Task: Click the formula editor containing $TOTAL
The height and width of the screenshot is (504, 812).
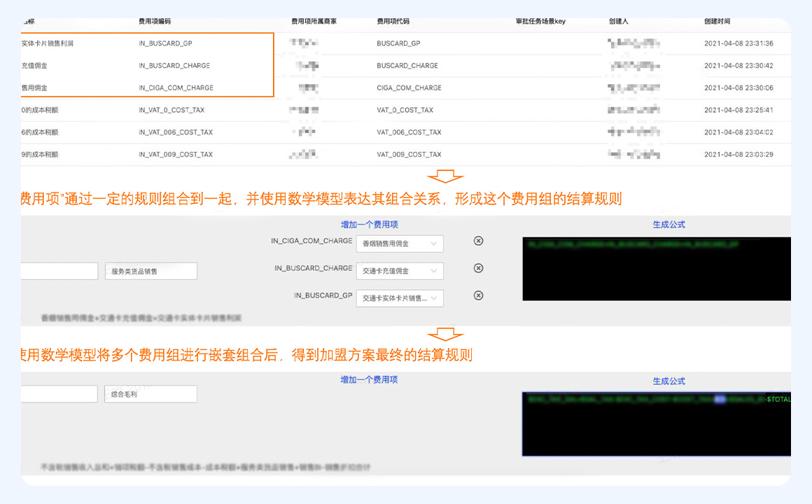Action: tap(656, 423)
